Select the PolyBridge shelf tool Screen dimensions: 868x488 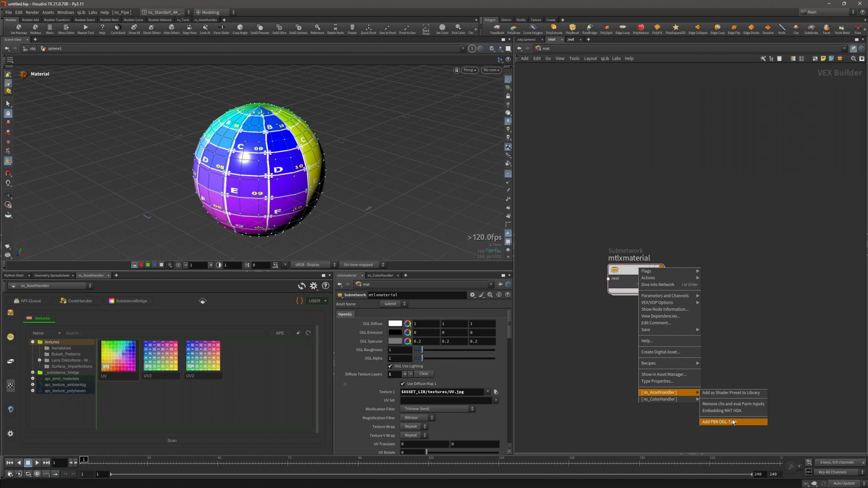[x=590, y=29]
